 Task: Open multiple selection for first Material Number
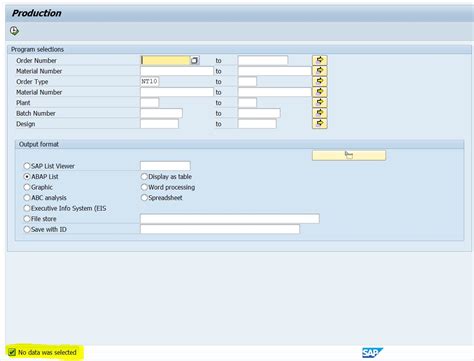point(320,71)
